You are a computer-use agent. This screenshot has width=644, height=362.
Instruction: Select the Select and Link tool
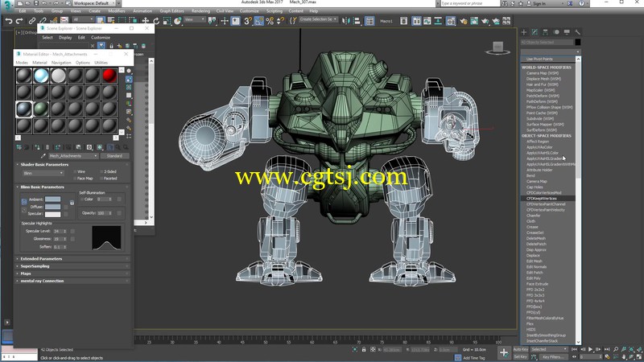pyautogui.click(x=31, y=21)
